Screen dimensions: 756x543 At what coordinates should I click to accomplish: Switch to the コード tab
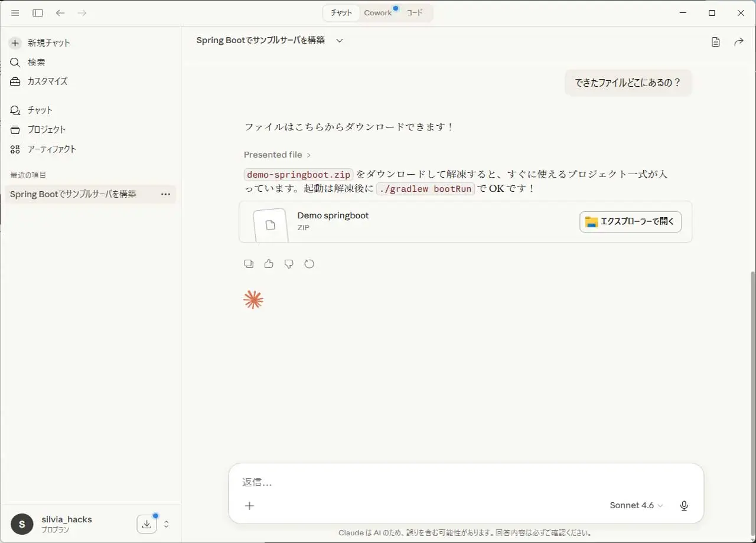pyautogui.click(x=415, y=13)
